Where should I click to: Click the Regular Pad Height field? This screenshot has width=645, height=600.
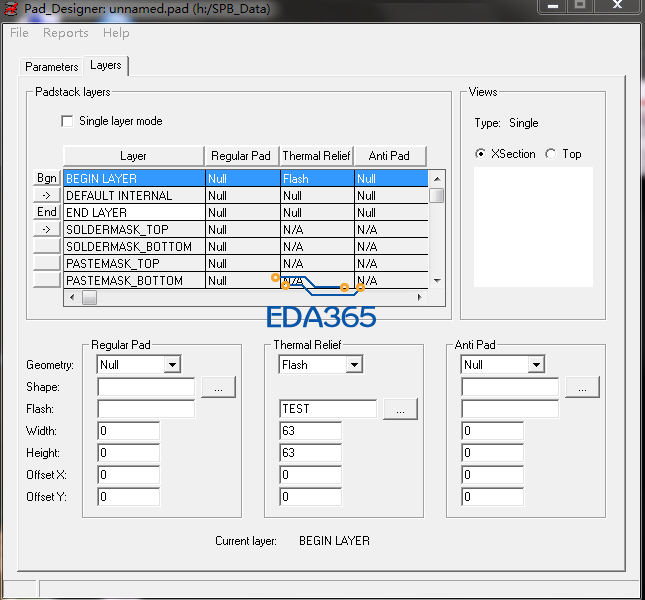click(129, 453)
